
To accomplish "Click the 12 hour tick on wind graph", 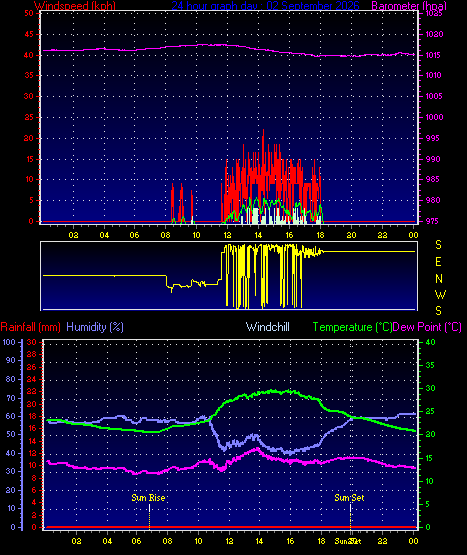I will [x=227, y=235].
